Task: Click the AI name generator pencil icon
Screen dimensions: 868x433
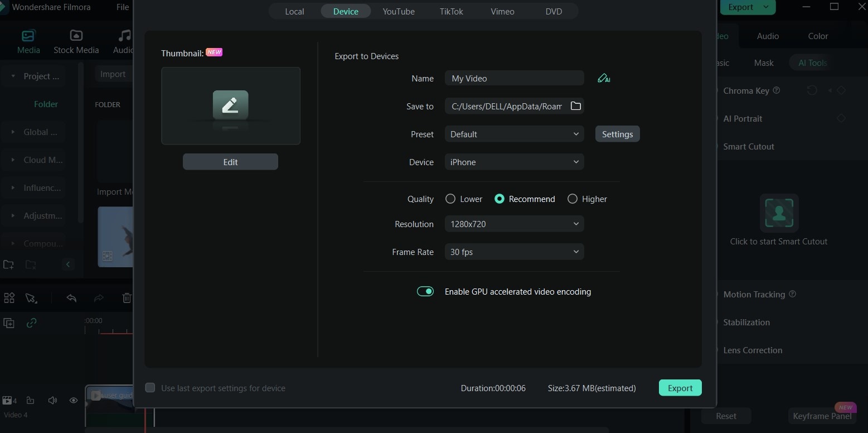Action: click(604, 78)
